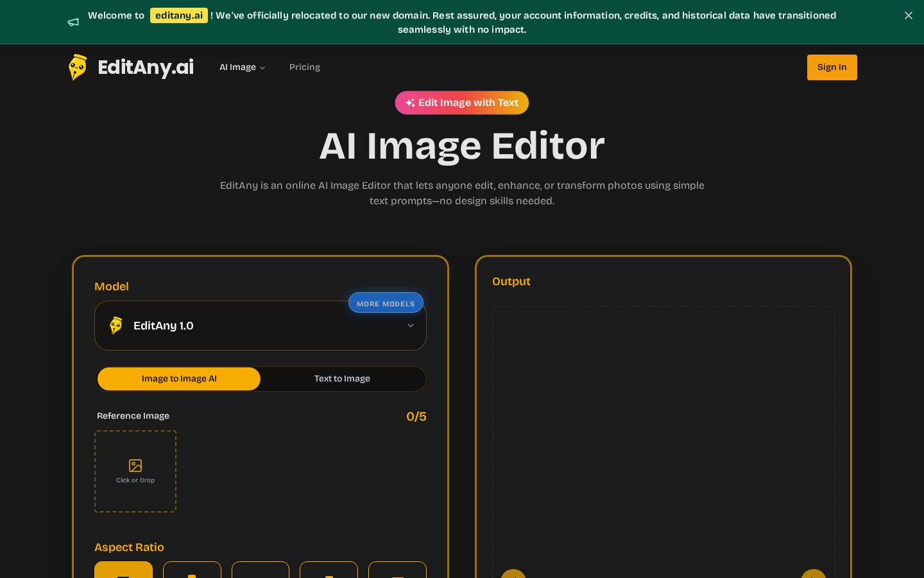Click the Aspect Ratio label
Viewport: 924px width, 578px height.
pyautogui.click(x=129, y=547)
